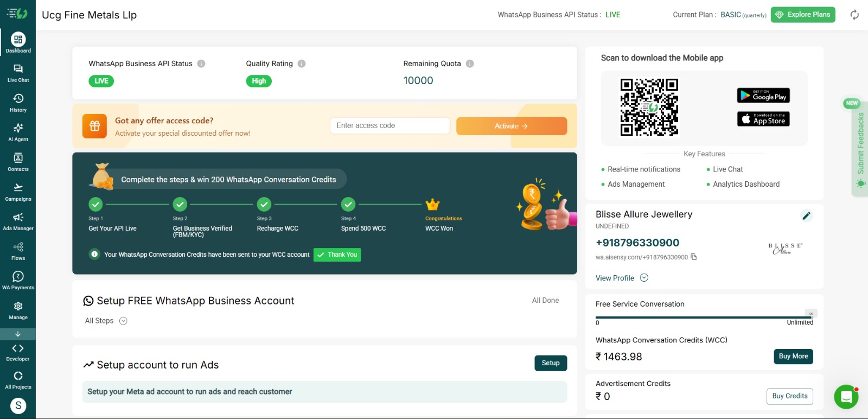This screenshot has height=419, width=868.
Task: Click the credits info icon
Action: tap(94, 254)
